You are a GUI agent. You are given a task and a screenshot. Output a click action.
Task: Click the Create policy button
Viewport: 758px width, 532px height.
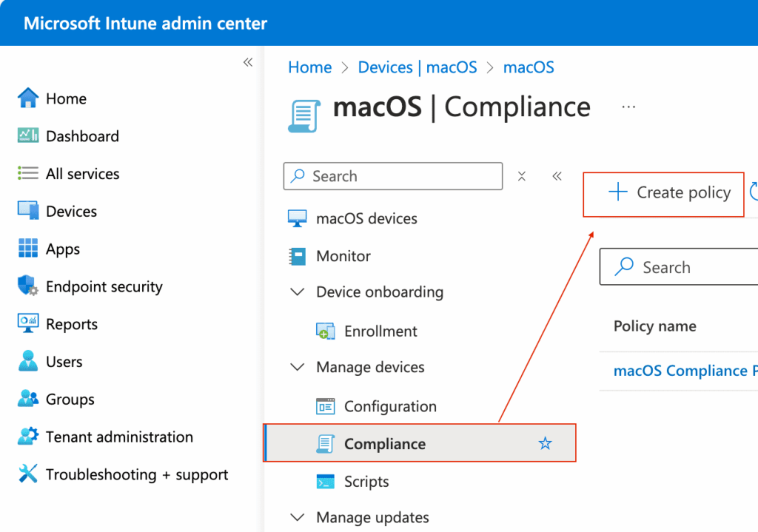663,192
